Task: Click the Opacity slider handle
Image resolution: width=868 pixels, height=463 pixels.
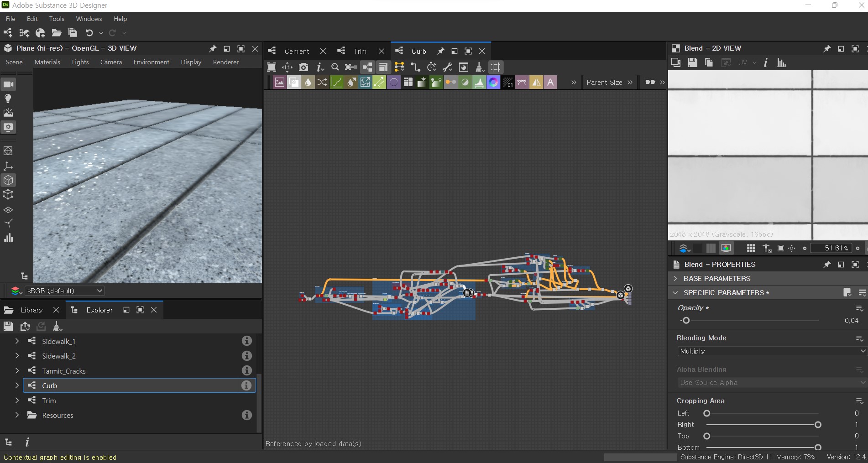Action: (x=686, y=321)
